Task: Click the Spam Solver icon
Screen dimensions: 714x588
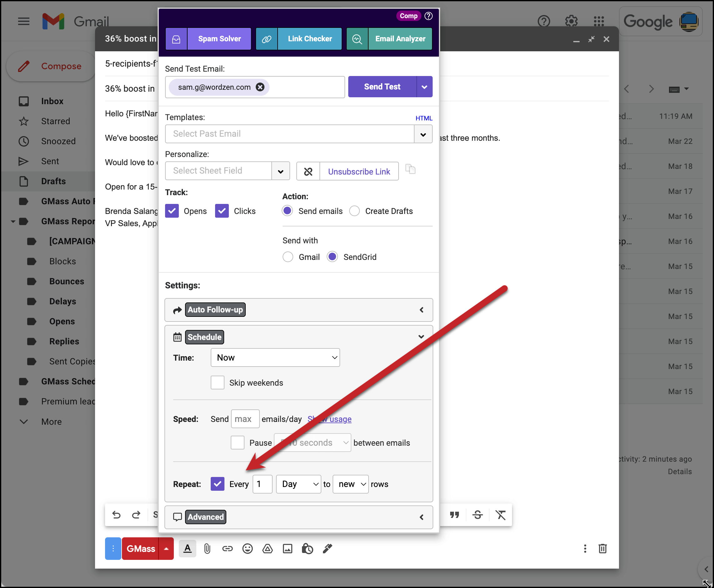Action: pos(176,38)
